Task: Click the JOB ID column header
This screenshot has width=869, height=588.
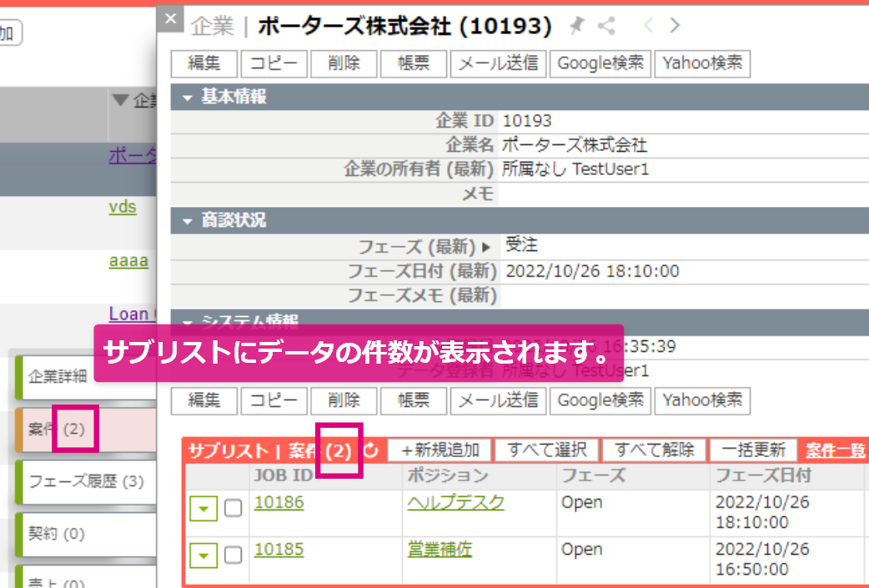Action: (283, 475)
